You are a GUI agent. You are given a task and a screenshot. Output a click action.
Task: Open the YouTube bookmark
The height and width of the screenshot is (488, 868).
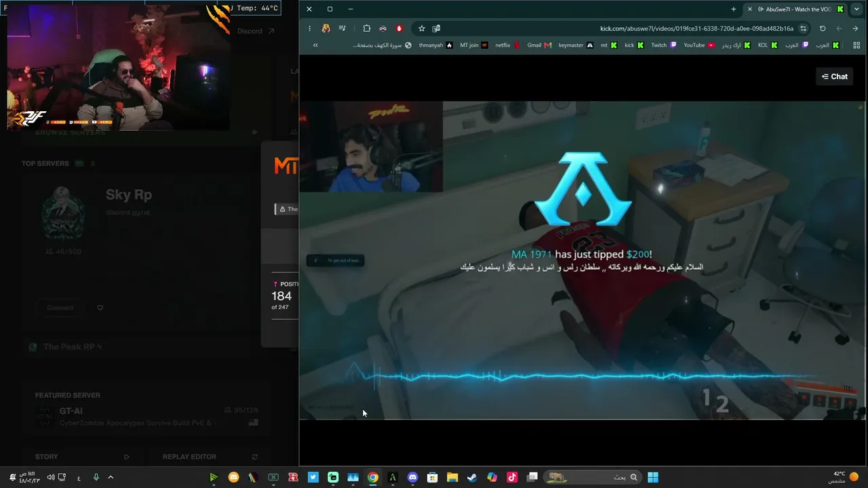coord(699,45)
